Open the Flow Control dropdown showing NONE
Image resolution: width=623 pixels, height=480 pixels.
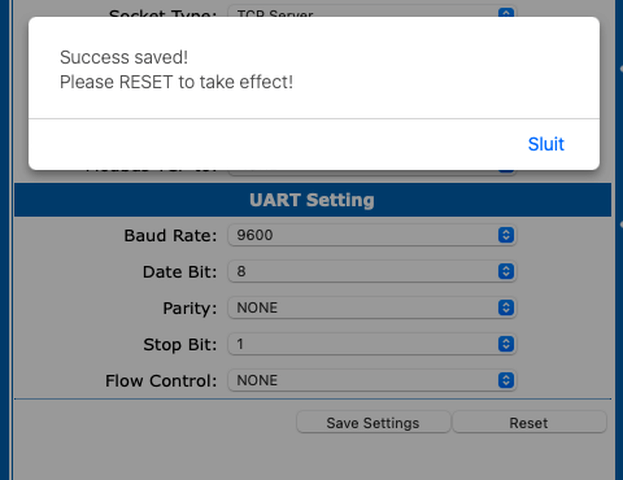(372, 380)
